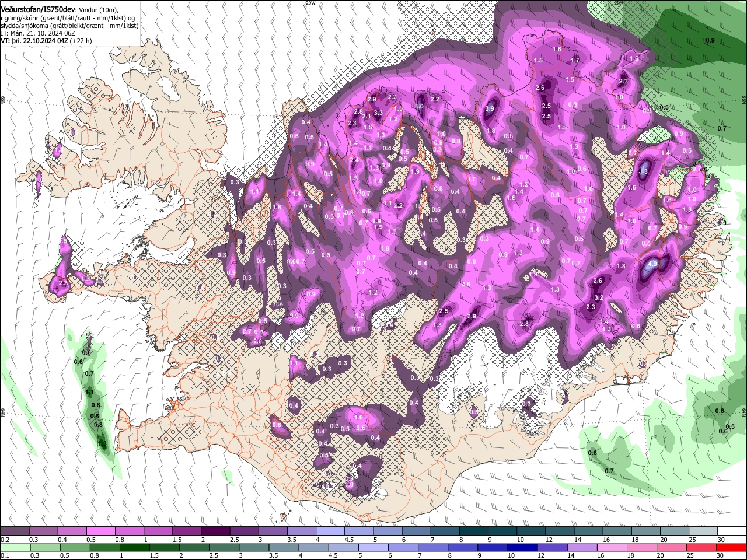The image size is (747, 560).
Task: Click the 'slydda/snjókoma' legend description line
Action: click(x=69, y=26)
